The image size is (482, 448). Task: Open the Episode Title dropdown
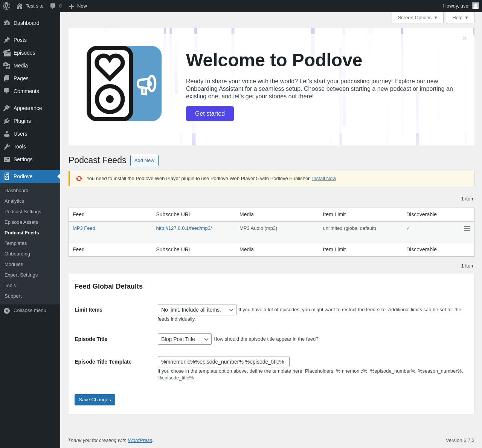tap(185, 339)
